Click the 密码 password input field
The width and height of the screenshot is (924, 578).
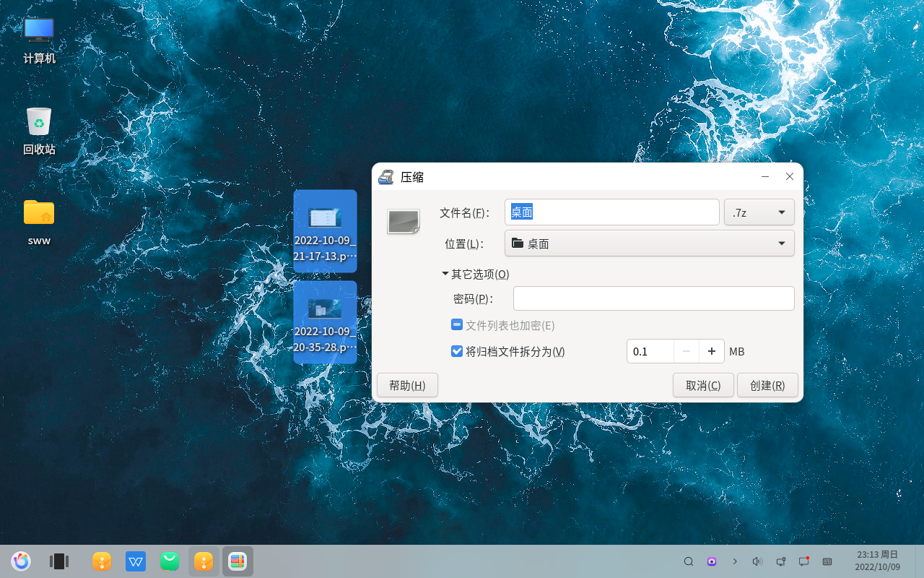[654, 298]
